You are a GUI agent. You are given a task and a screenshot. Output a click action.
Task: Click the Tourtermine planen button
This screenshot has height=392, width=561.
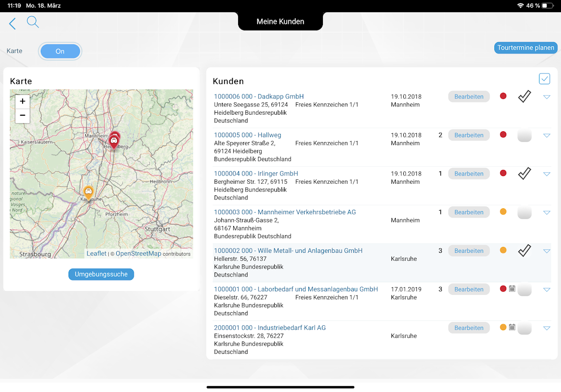click(526, 48)
